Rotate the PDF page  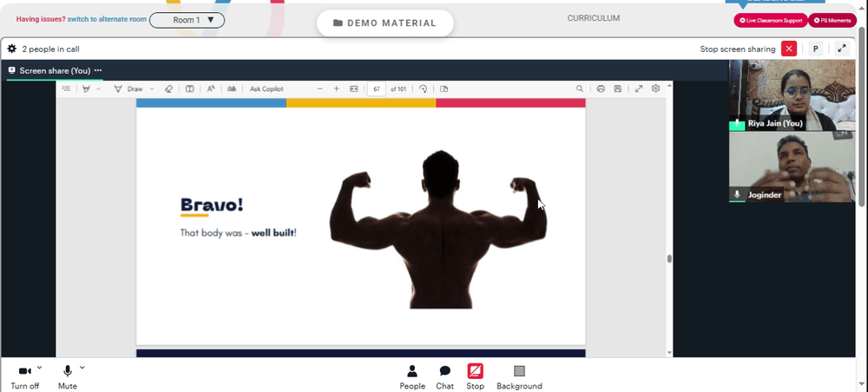pos(424,88)
